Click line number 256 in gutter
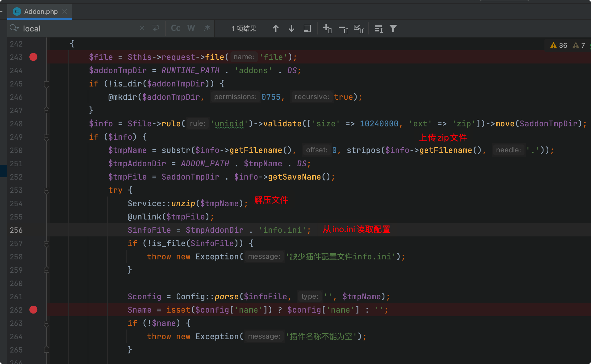The width and height of the screenshot is (591, 364). 16,230
